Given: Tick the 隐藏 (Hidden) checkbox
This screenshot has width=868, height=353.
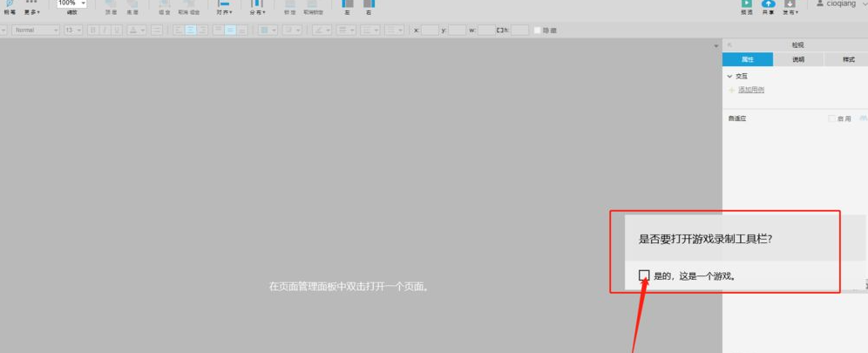Looking at the screenshot, I should (537, 31).
